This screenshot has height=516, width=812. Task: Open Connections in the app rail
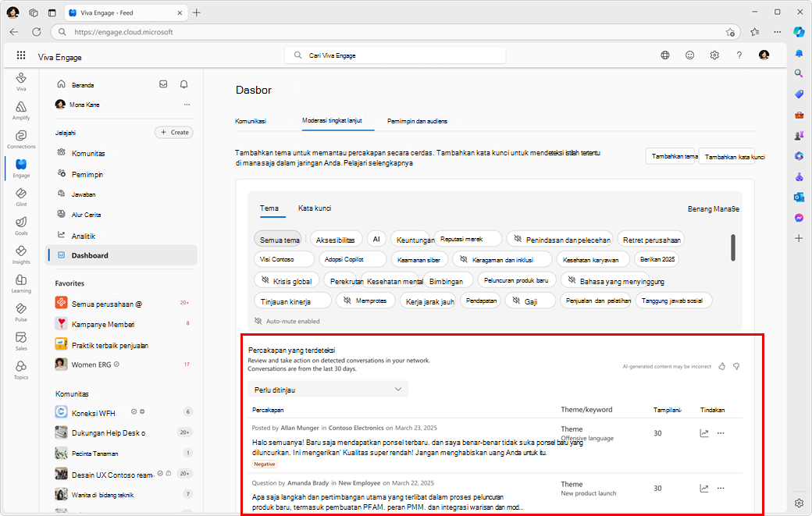pos(21,139)
